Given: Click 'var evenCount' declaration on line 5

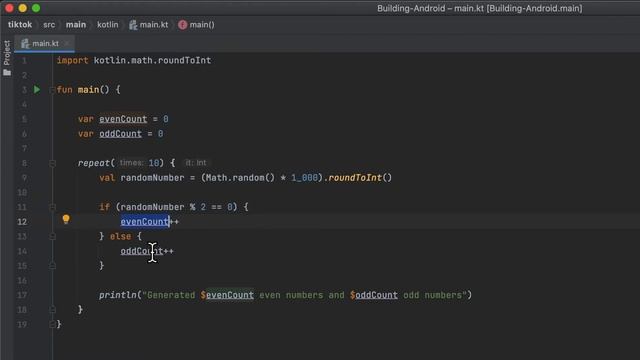Looking at the screenshot, I should (112, 119).
